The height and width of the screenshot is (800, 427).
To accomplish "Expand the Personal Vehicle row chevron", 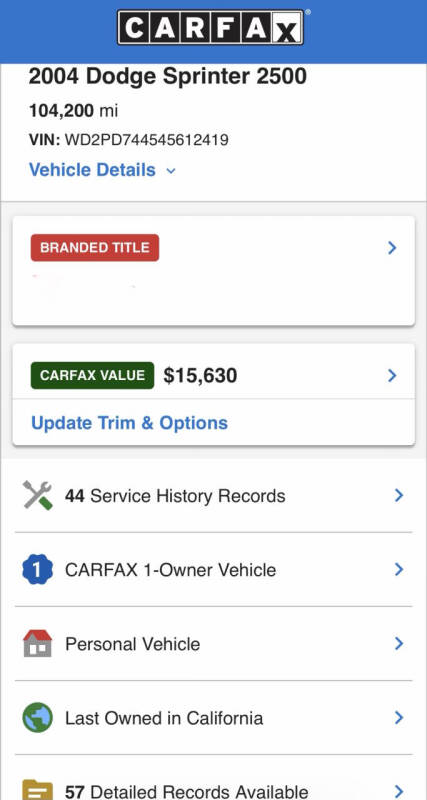I will click(399, 643).
